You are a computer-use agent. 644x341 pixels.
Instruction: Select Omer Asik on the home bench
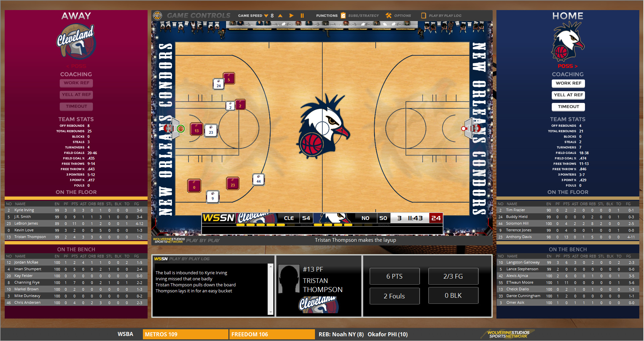568,303
